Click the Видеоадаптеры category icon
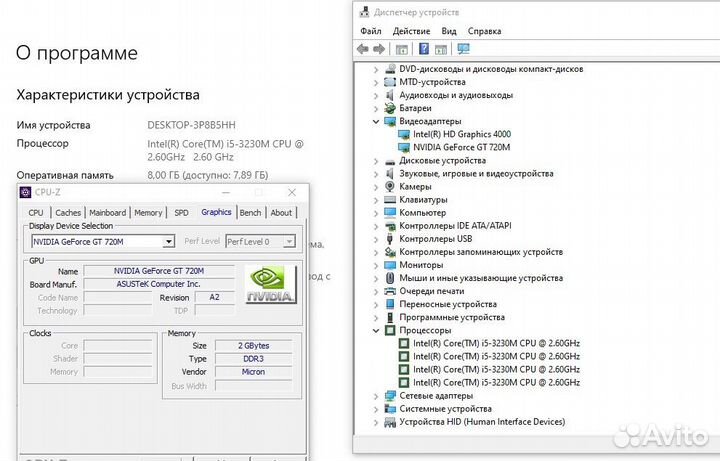720x461 pixels. tap(390, 121)
